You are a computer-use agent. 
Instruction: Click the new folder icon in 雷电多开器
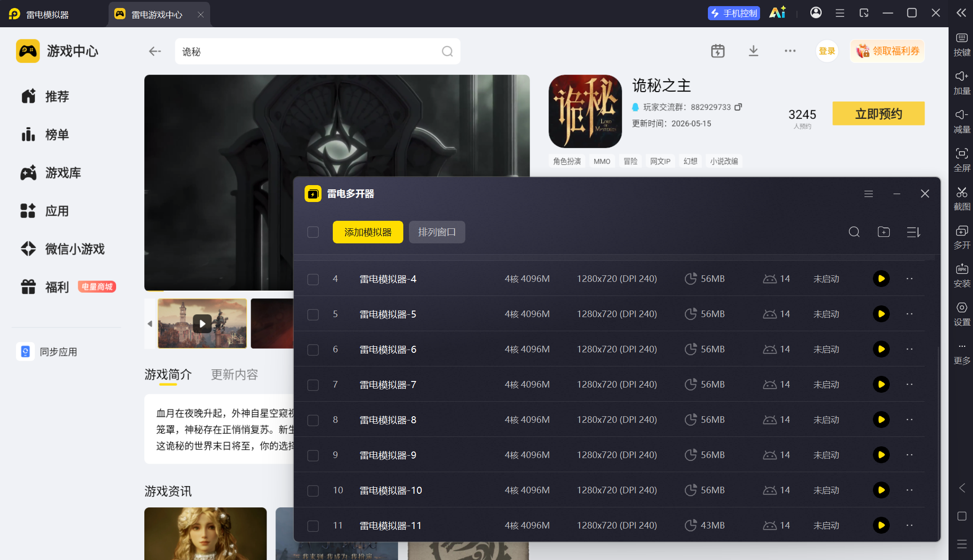tap(884, 232)
